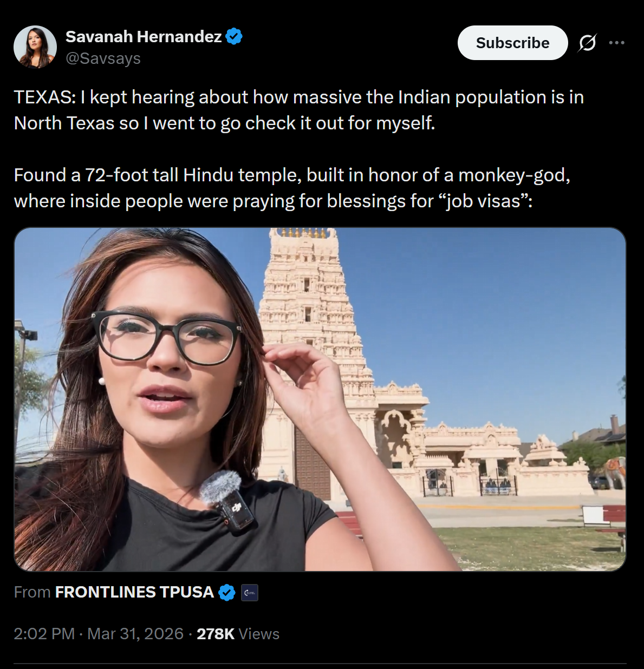This screenshot has height=669, width=644.
Task: Open the 2:02 PM timestamp link
Action: [44, 634]
